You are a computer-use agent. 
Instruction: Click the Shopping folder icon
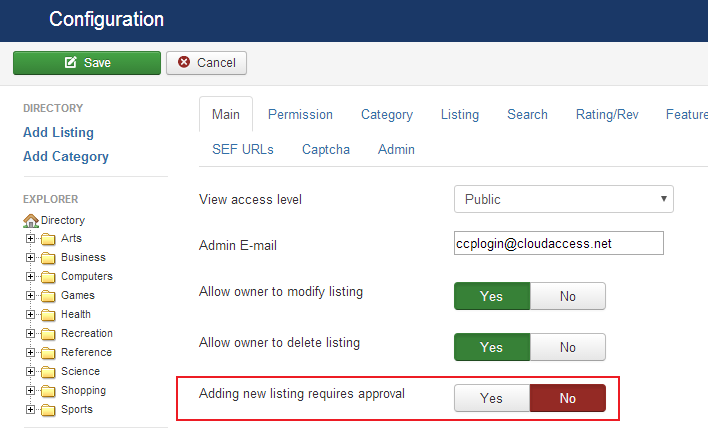click(48, 391)
